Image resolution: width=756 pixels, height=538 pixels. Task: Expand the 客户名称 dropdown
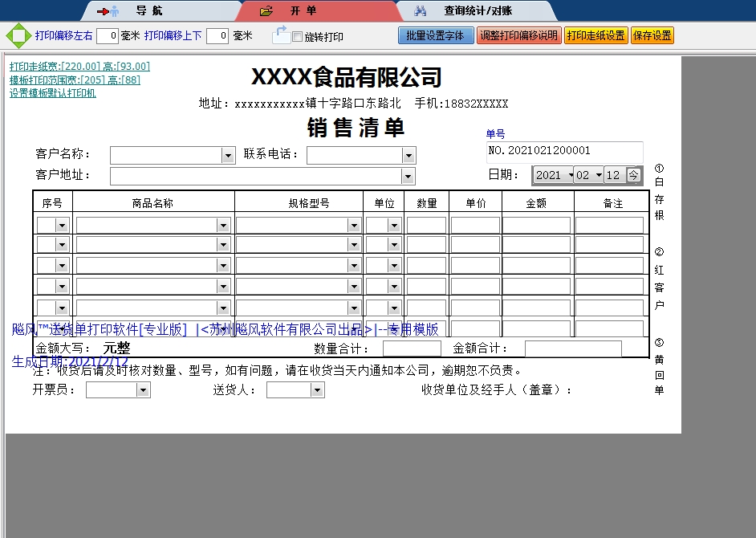228,155
